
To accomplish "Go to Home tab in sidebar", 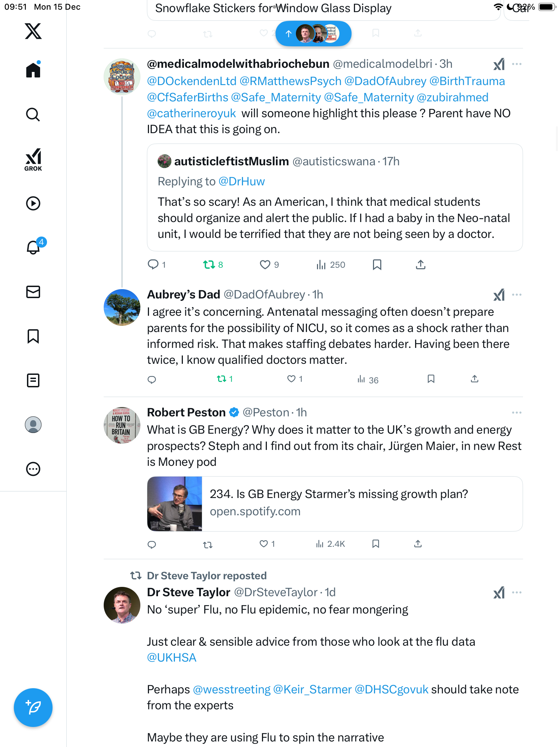I will 33,70.
